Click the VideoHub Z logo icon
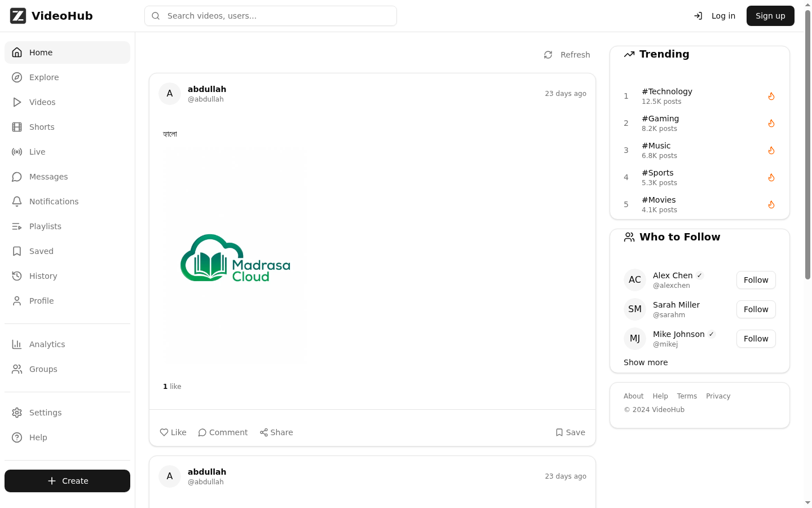 coord(18,16)
